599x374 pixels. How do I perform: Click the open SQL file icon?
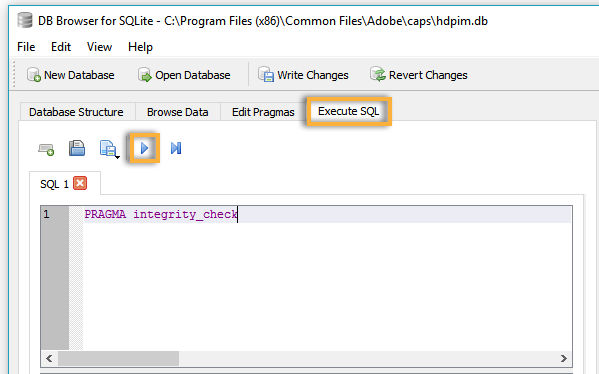pyautogui.click(x=77, y=148)
